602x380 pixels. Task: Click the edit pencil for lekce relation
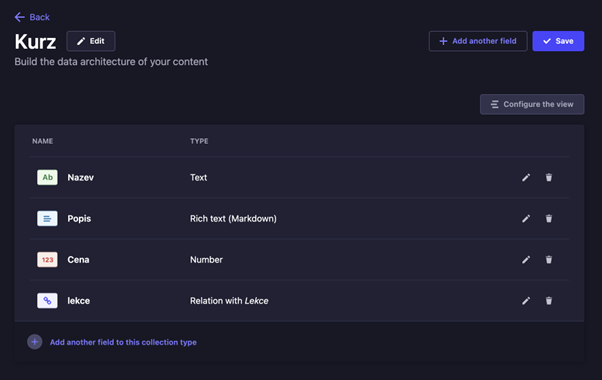(526, 301)
